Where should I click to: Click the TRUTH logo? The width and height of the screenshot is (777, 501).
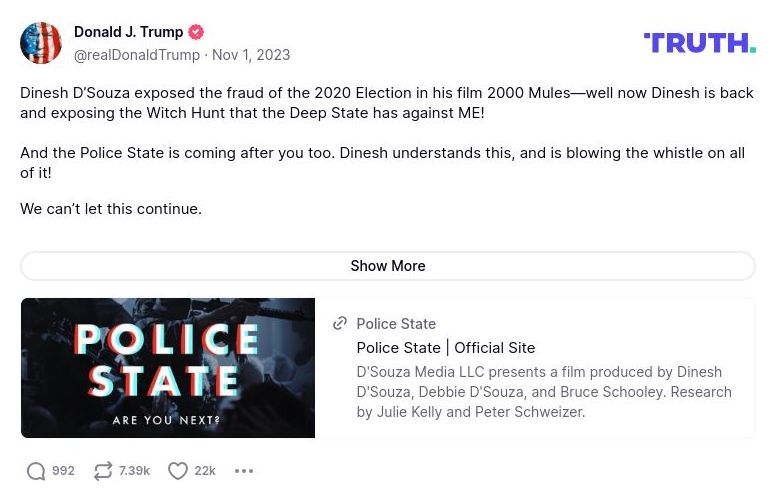(699, 42)
